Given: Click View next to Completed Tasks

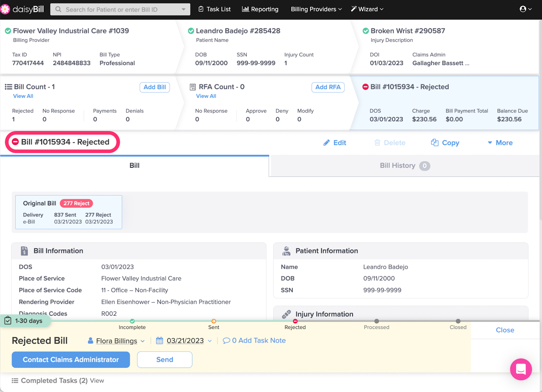Looking at the screenshot, I should tap(97, 380).
